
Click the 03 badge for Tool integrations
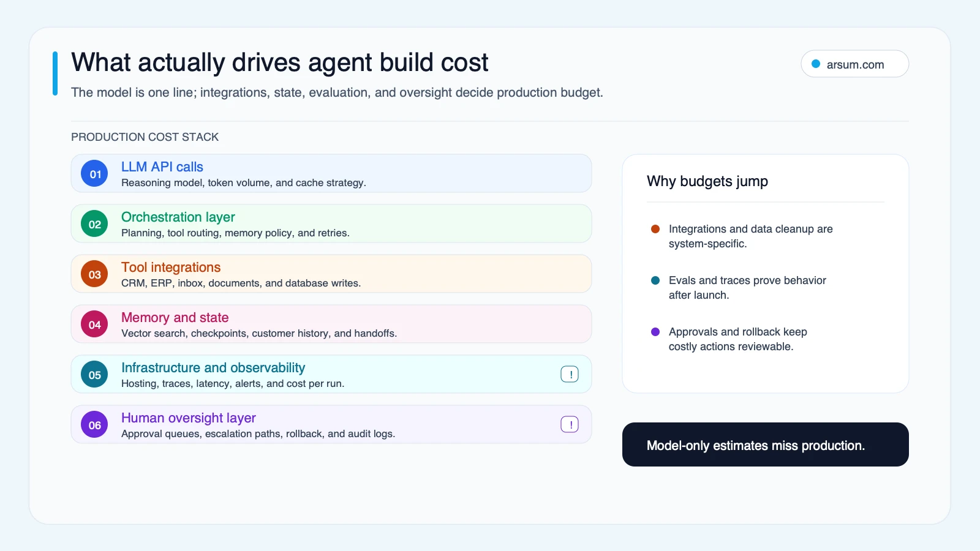[94, 274]
